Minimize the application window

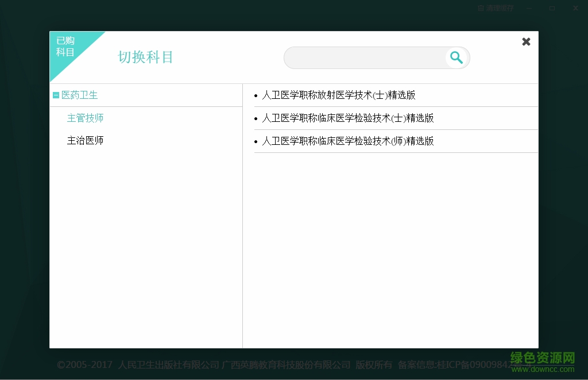[529, 8]
